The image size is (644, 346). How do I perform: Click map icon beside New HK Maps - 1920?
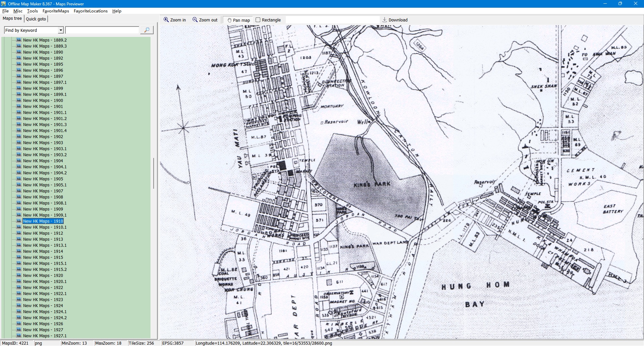click(19, 275)
